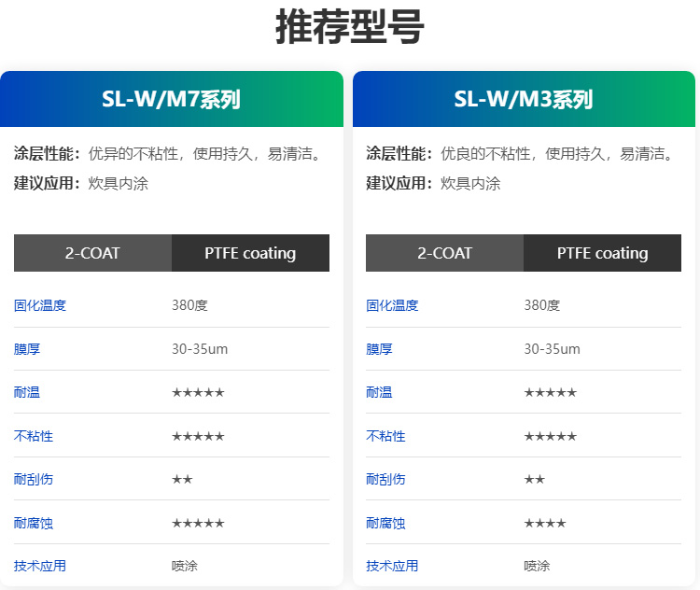Click 30-35um value in the M3 card
The width and height of the screenshot is (700, 590).
552,349
